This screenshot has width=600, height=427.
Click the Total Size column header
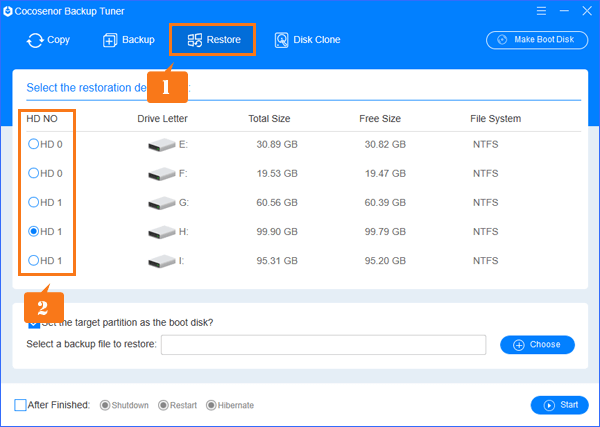269,119
